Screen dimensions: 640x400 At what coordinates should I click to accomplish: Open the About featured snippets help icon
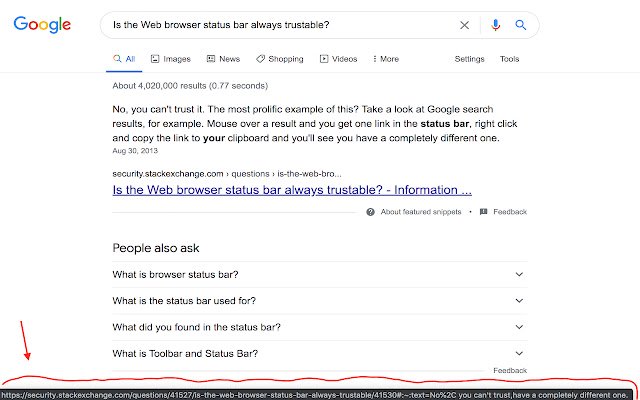click(x=370, y=212)
